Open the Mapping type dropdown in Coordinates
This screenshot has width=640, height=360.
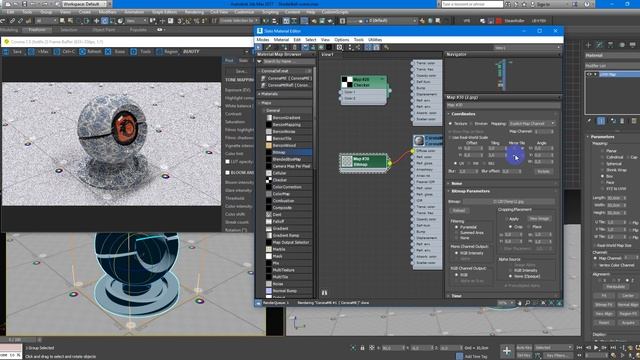tap(532, 123)
